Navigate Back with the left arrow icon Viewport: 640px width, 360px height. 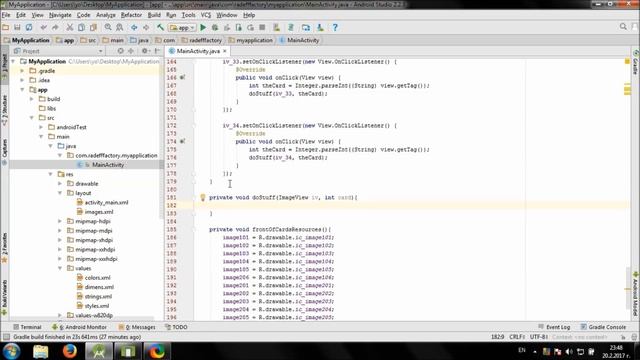pyautogui.click(x=134, y=27)
